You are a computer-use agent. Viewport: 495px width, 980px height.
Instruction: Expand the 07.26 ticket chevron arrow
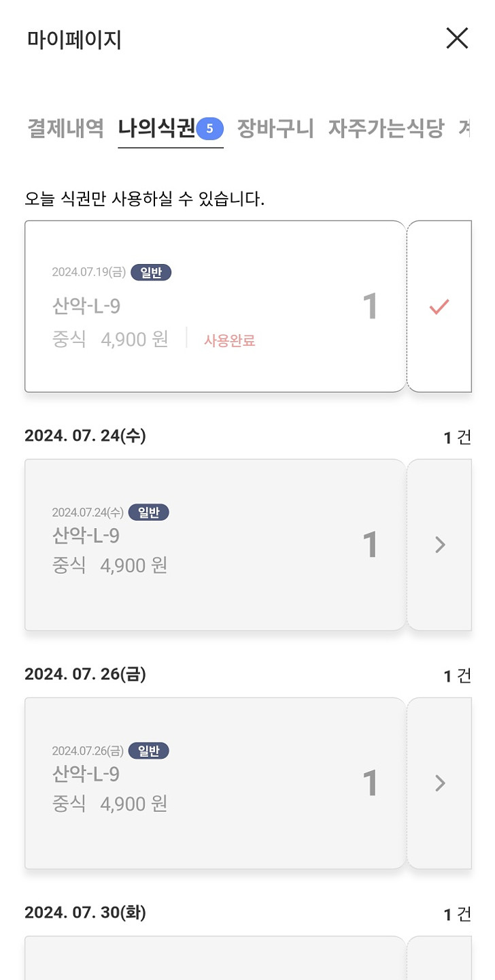point(440,783)
